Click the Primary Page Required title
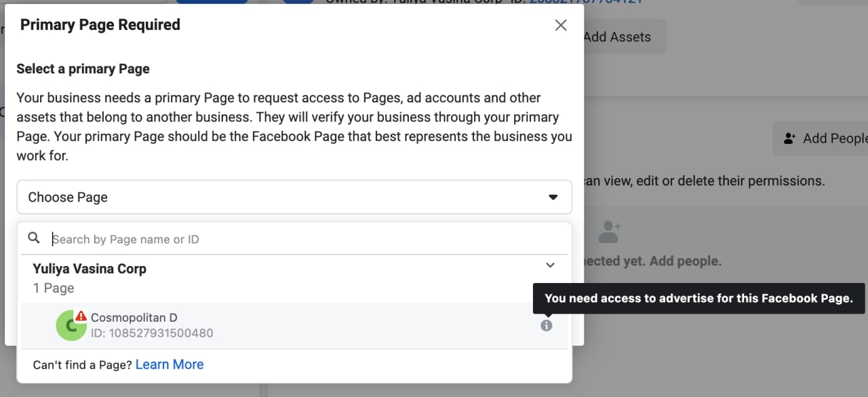The image size is (868, 397). [100, 25]
